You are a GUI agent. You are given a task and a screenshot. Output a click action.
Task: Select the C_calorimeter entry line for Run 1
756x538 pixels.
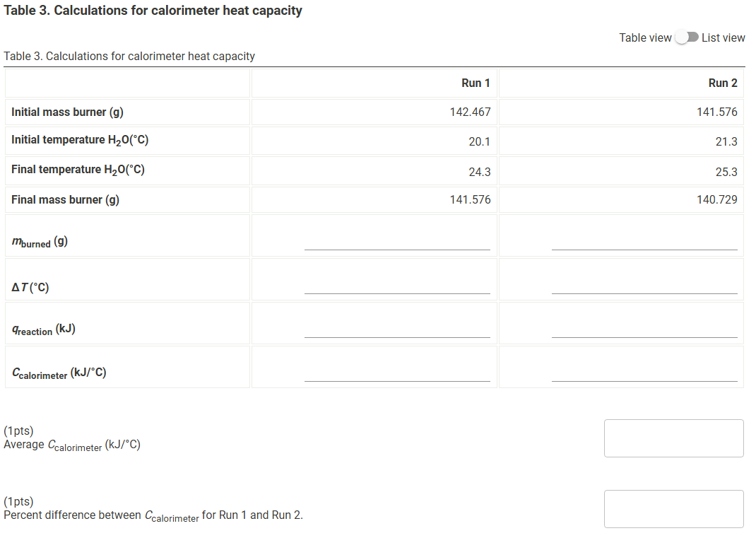coord(397,380)
